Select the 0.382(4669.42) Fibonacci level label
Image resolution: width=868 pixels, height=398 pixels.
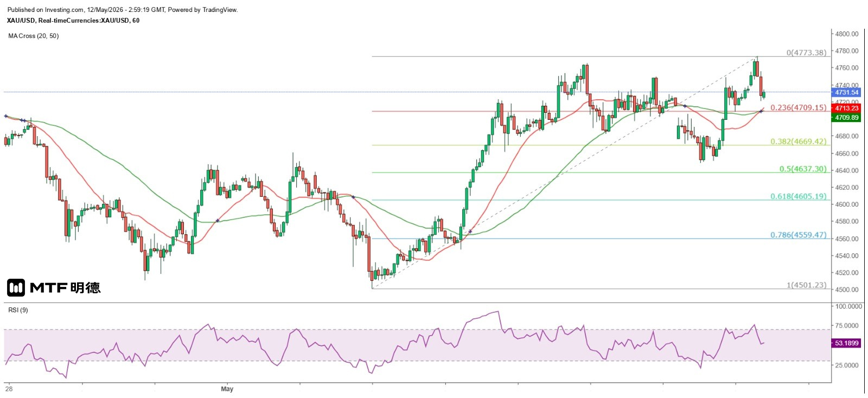pyautogui.click(x=799, y=142)
